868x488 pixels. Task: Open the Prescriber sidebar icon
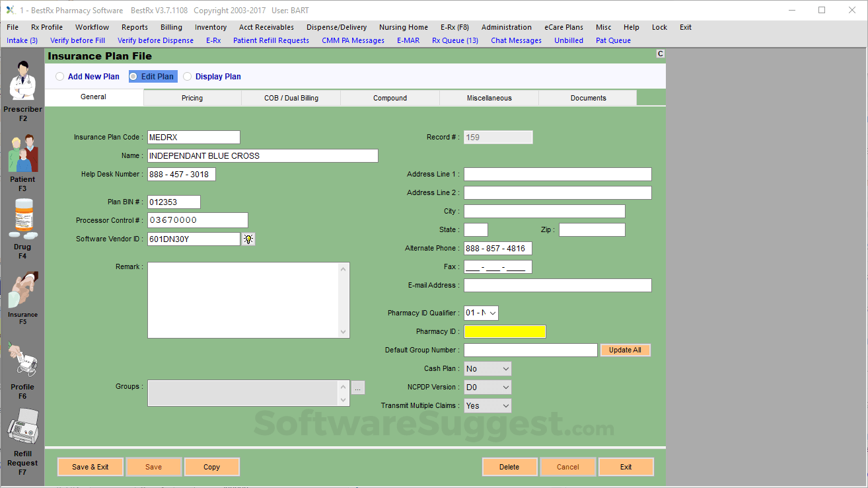[23, 81]
